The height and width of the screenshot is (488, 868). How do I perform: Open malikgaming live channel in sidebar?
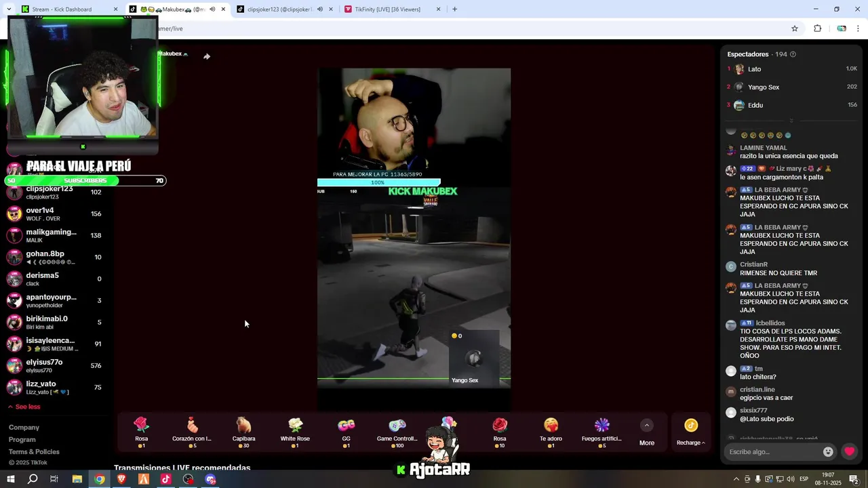click(54, 236)
